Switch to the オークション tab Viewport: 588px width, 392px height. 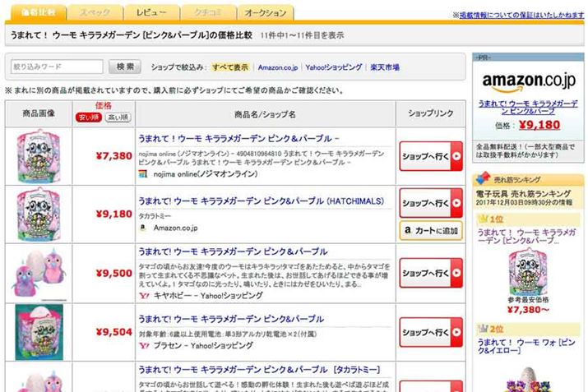coord(266,12)
